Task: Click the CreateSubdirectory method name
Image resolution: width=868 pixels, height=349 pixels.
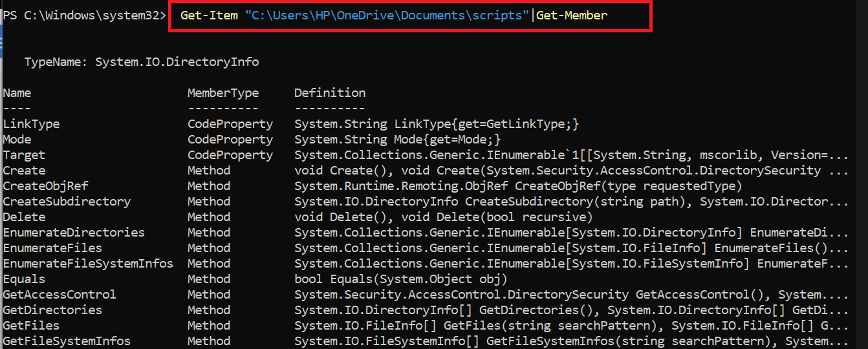Action: click(x=67, y=202)
